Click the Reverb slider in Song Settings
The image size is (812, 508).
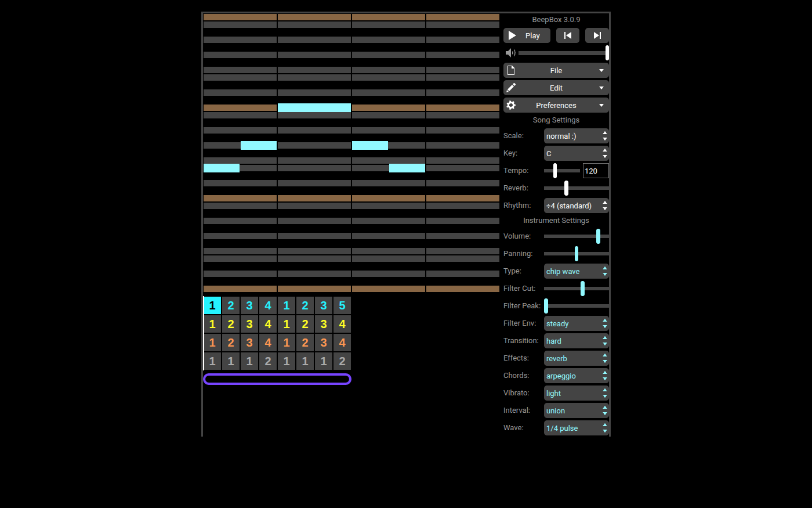[x=577, y=188]
